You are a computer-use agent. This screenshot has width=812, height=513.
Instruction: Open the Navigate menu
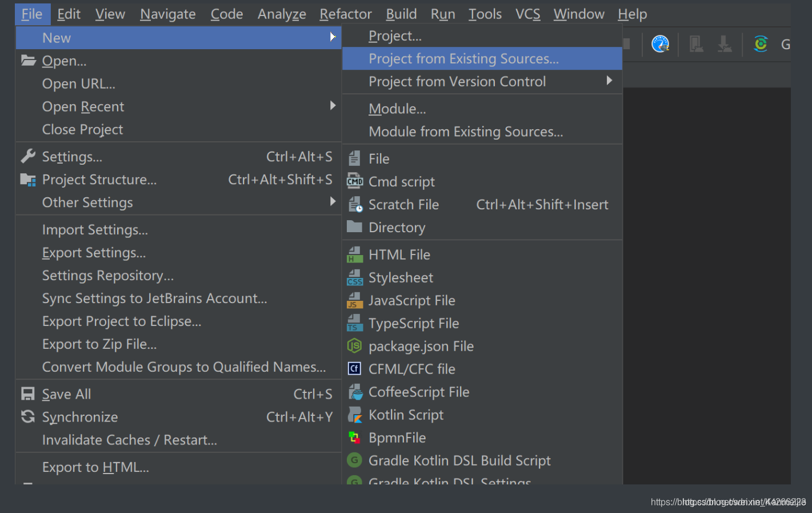[x=168, y=14]
